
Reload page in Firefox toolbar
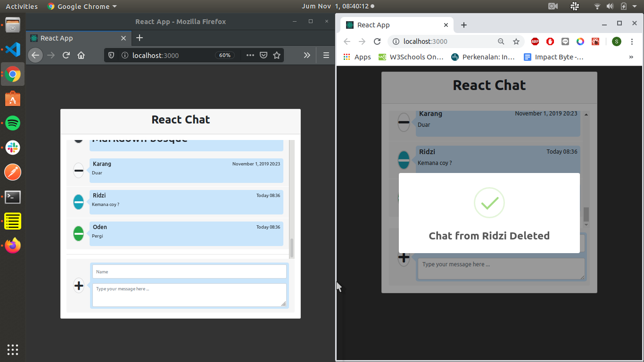tap(66, 55)
